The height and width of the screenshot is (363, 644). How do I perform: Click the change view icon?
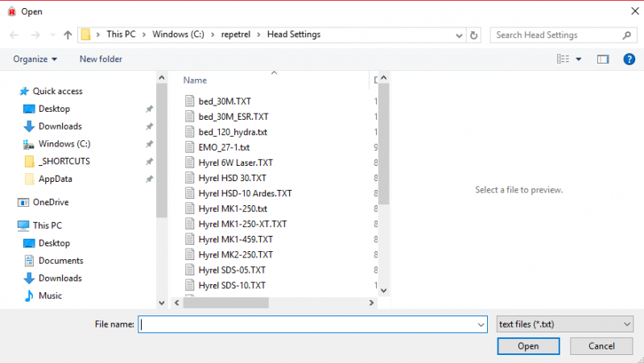tap(563, 59)
